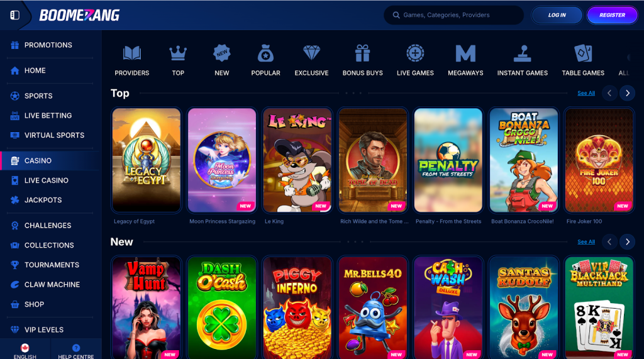Show previous games in the Top row
644x359 pixels.
tap(609, 93)
